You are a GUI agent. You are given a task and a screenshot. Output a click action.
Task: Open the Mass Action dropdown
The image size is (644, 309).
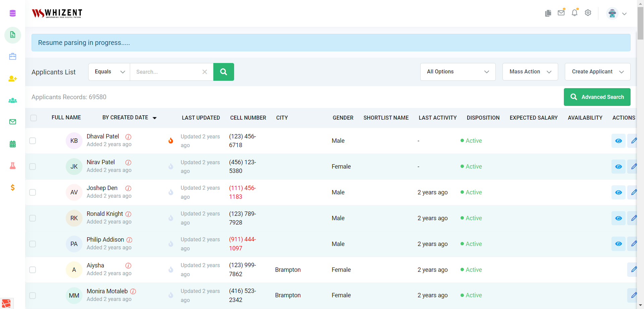(x=530, y=72)
